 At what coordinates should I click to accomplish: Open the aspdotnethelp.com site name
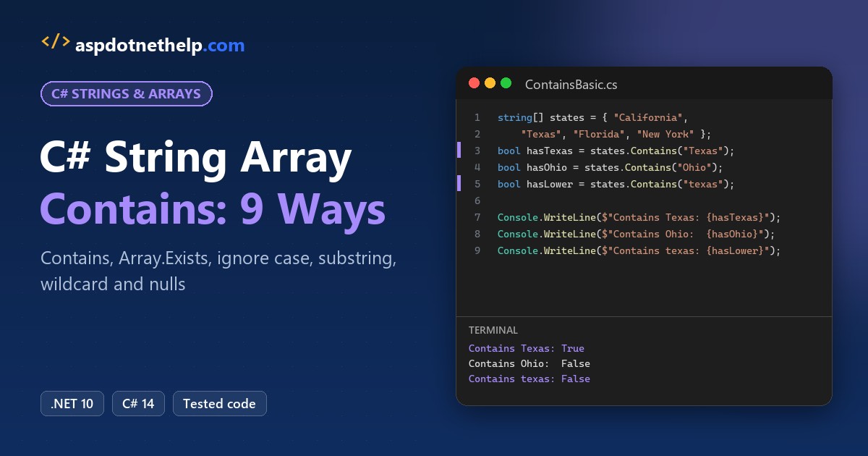(x=160, y=46)
